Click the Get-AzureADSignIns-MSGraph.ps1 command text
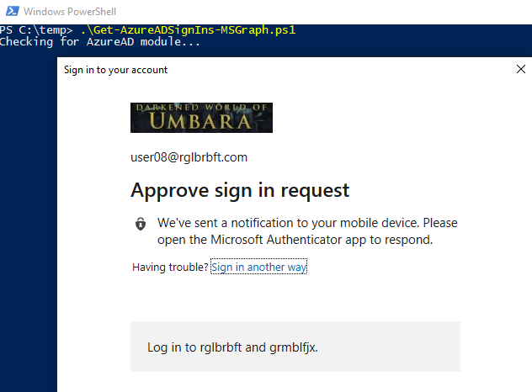The width and height of the screenshot is (532, 392). (x=188, y=30)
